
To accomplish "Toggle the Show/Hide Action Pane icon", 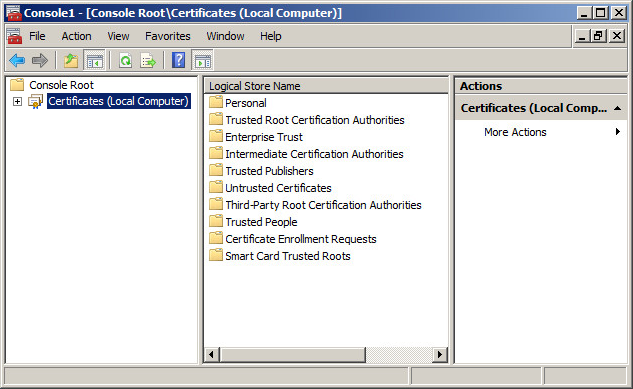I will (x=203, y=61).
